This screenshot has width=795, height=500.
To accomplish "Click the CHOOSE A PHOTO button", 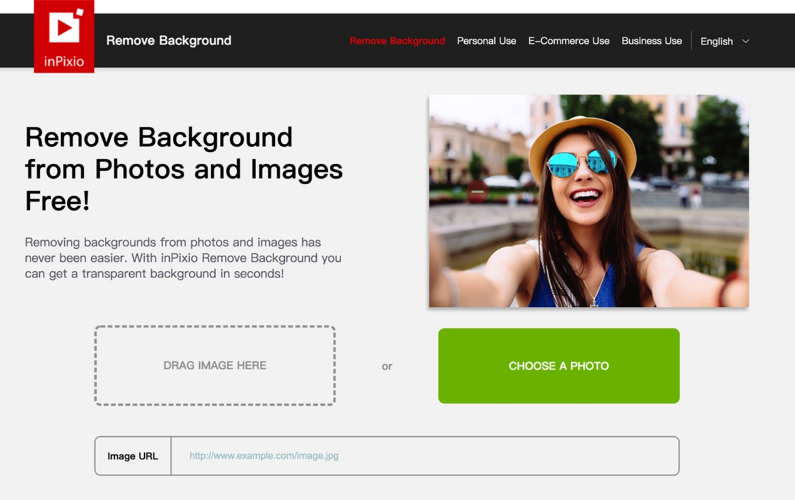I will 559,366.
